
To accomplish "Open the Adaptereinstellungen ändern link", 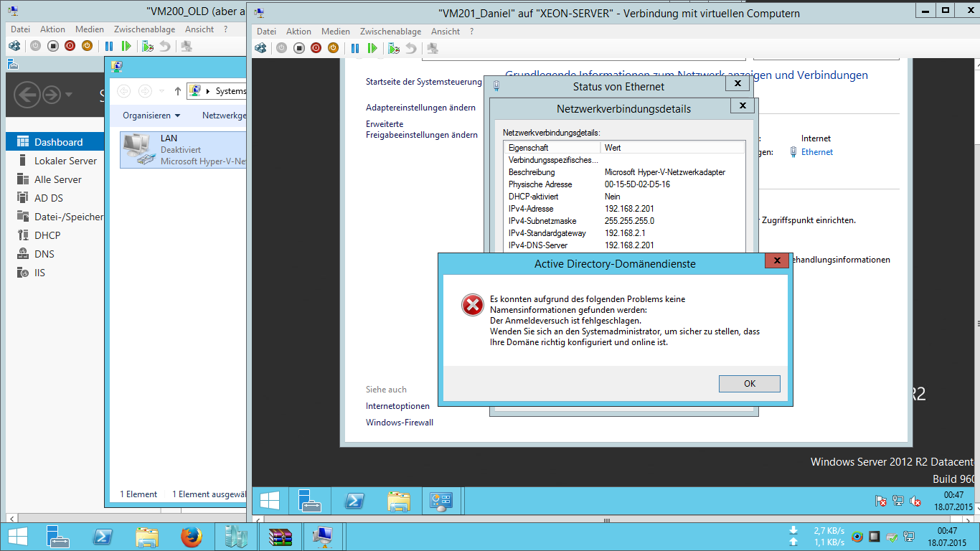I will coord(420,108).
